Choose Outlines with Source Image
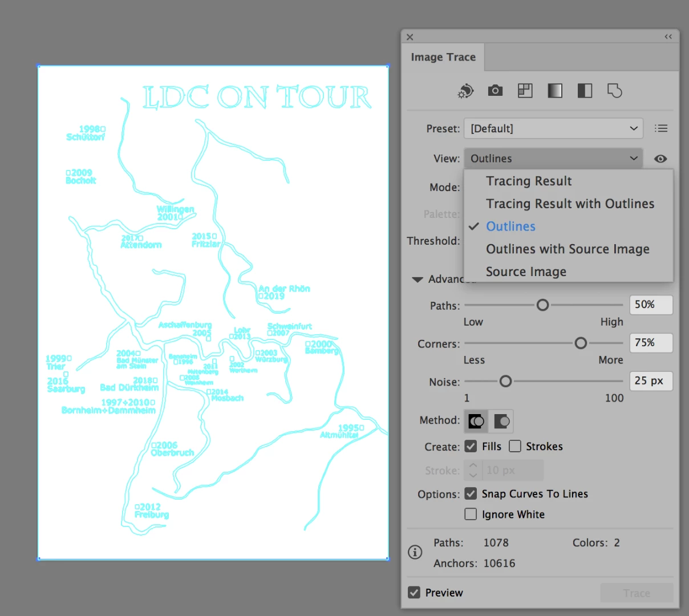 pyautogui.click(x=568, y=249)
